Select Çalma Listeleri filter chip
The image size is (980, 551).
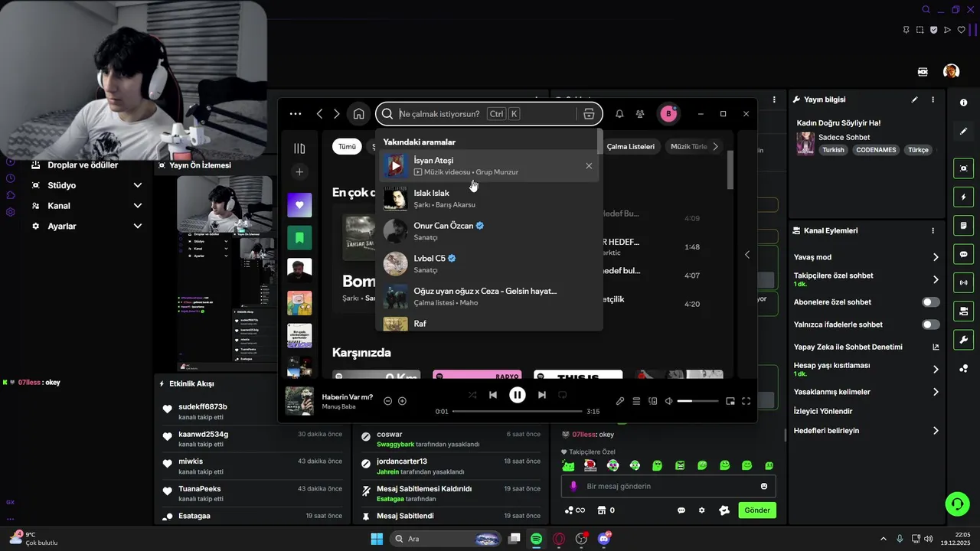[x=631, y=146]
